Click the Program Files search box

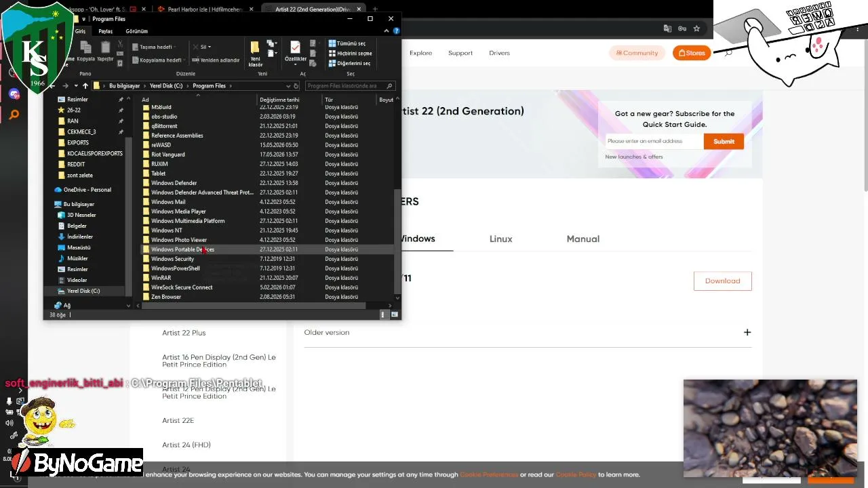[x=351, y=86]
